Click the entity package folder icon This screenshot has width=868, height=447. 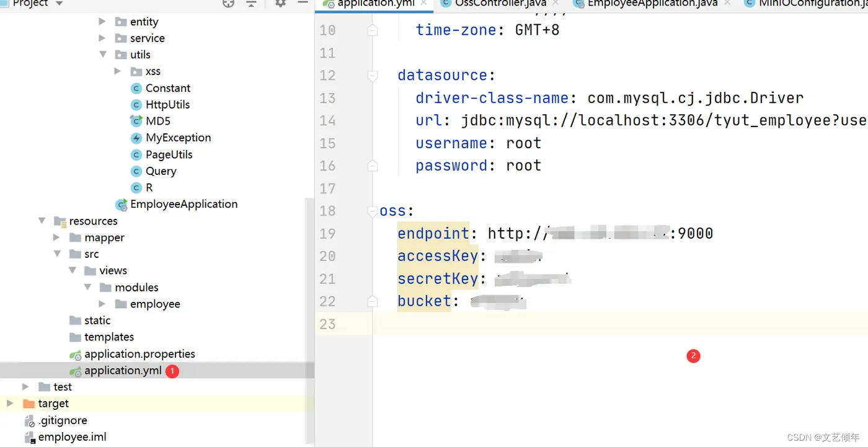pos(121,22)
